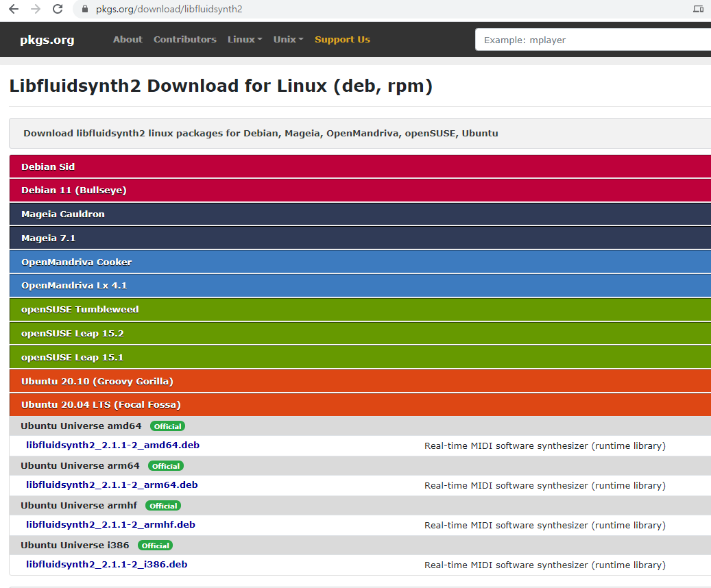Click the padlock site info icon
The height and width of the screenshot is (588, 711).
click(x=85, y=9)
